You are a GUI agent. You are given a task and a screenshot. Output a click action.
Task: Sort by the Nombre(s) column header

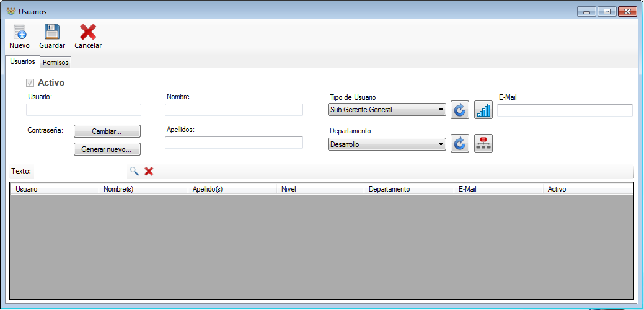tap(143, 189)
